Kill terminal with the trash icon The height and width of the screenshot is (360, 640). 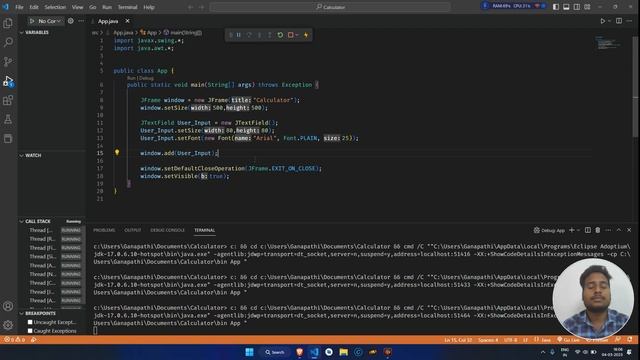(x=598, y=230)
